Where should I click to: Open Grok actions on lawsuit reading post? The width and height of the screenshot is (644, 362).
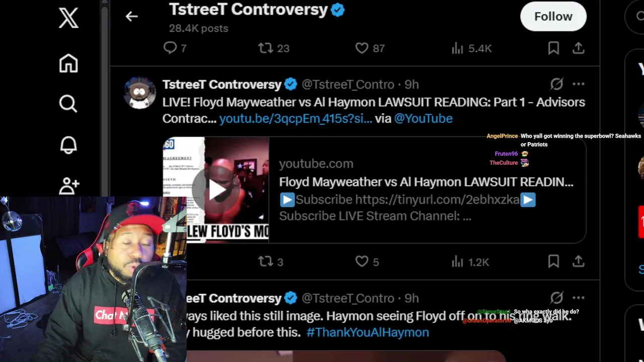556,84
